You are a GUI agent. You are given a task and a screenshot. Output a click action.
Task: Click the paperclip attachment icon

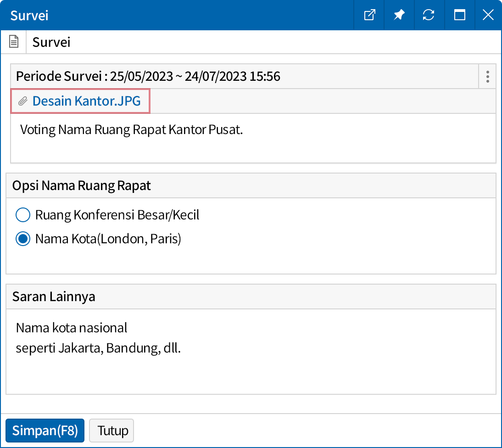pos(22,101)
